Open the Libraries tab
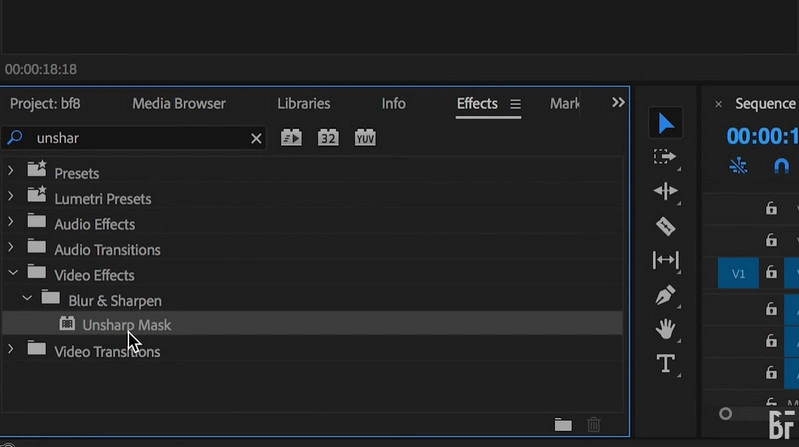Viewport: 799px width, 447px height. [303, 104]
